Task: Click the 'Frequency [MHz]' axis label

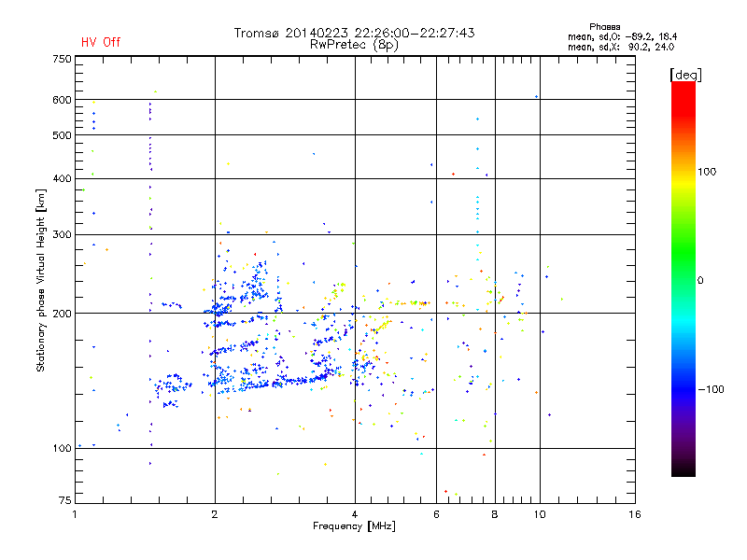Action: [x=354, y=526]
